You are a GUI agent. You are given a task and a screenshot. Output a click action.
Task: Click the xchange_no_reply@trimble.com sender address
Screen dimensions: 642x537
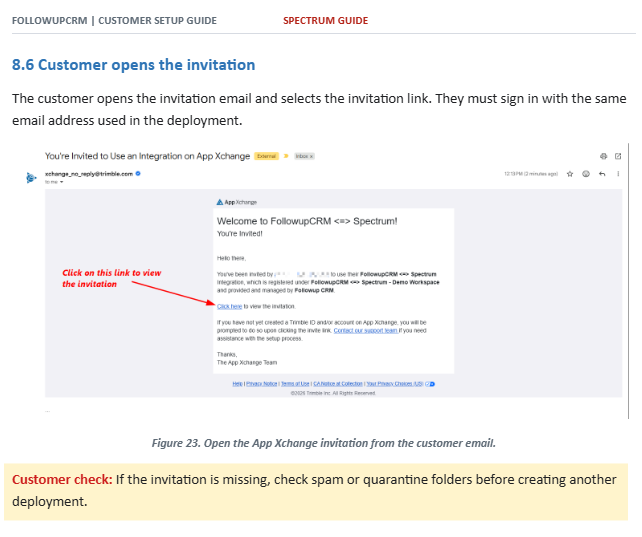(x=89, y=174)
